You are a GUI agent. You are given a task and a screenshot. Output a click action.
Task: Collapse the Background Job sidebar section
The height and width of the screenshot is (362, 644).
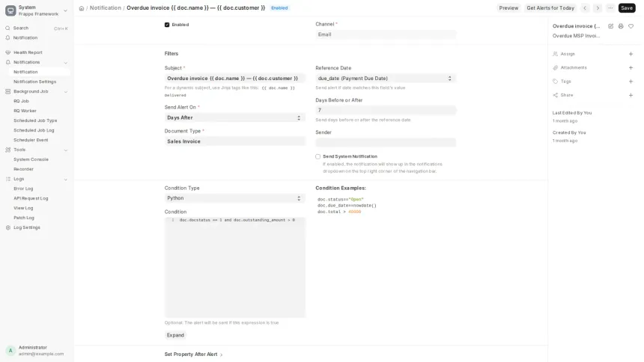click(x=66, y=91)
